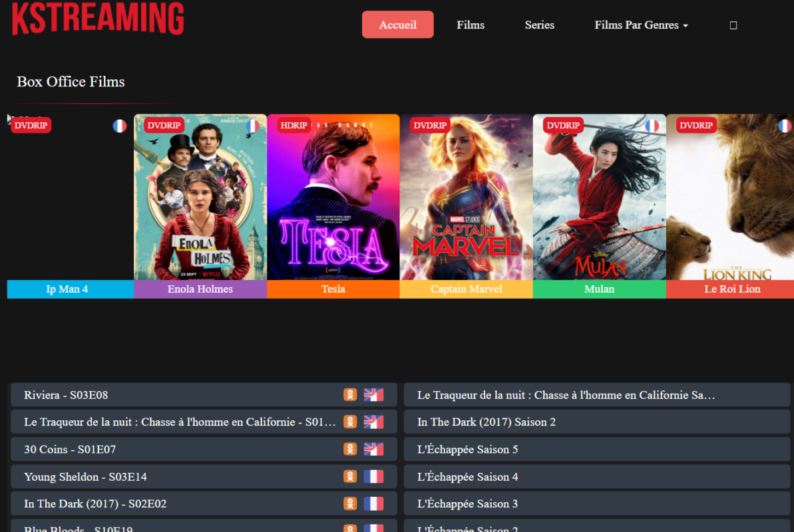Screen dimensions: 794x532
Task: Open the Series menu item
Action: coord(539,25)
